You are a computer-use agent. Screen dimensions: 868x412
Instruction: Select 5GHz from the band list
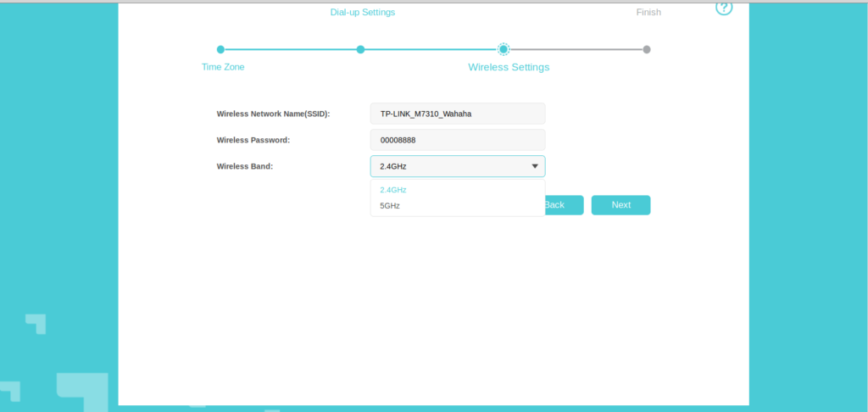tap(390, 206)
